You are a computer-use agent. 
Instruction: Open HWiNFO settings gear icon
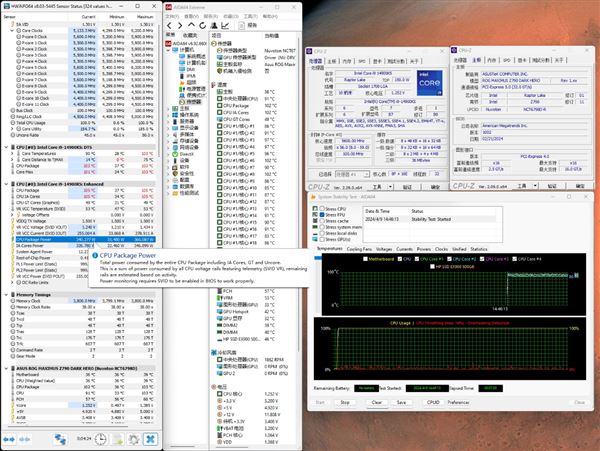[x=134, y=439]
